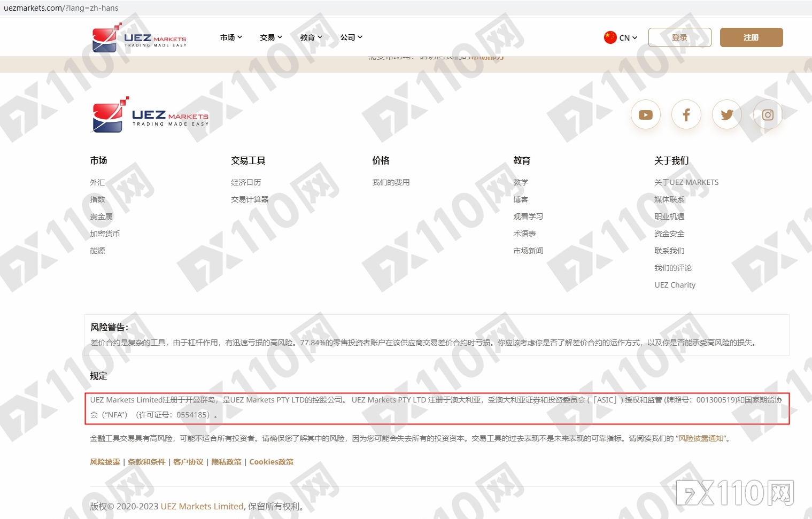
Task: Open the 外汇 footer link
Action: 97,182
